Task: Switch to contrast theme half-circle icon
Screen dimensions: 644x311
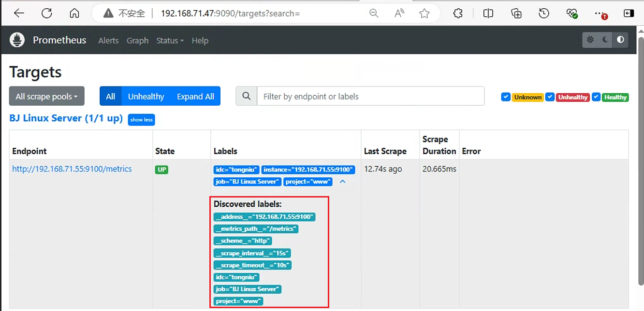Action: click(x=620, y=40)
